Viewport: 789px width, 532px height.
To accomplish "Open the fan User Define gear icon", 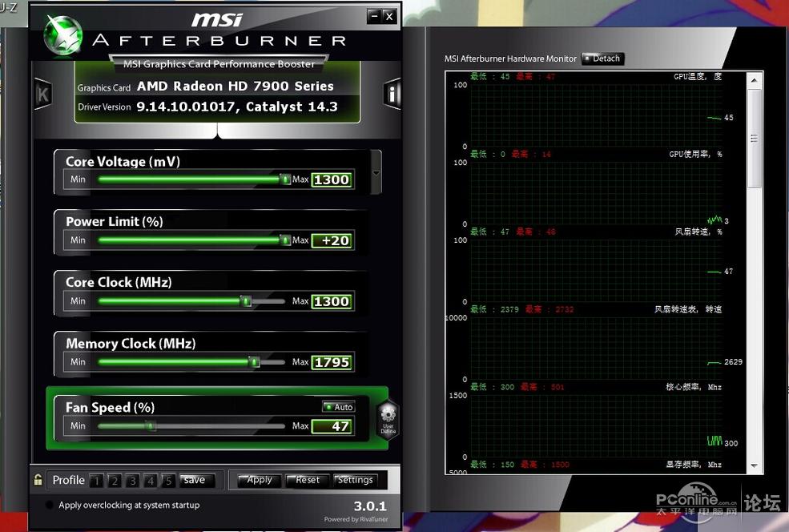I will click(388, 419).
